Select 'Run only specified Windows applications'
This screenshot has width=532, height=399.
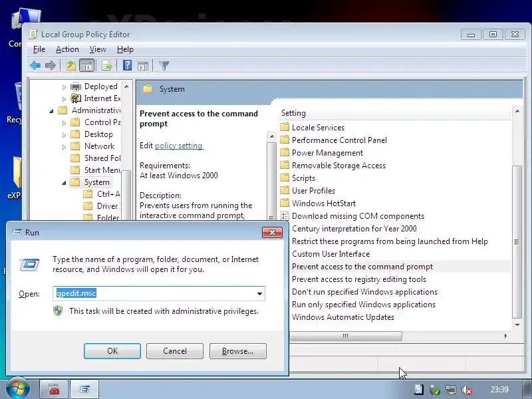click(364, 305)
